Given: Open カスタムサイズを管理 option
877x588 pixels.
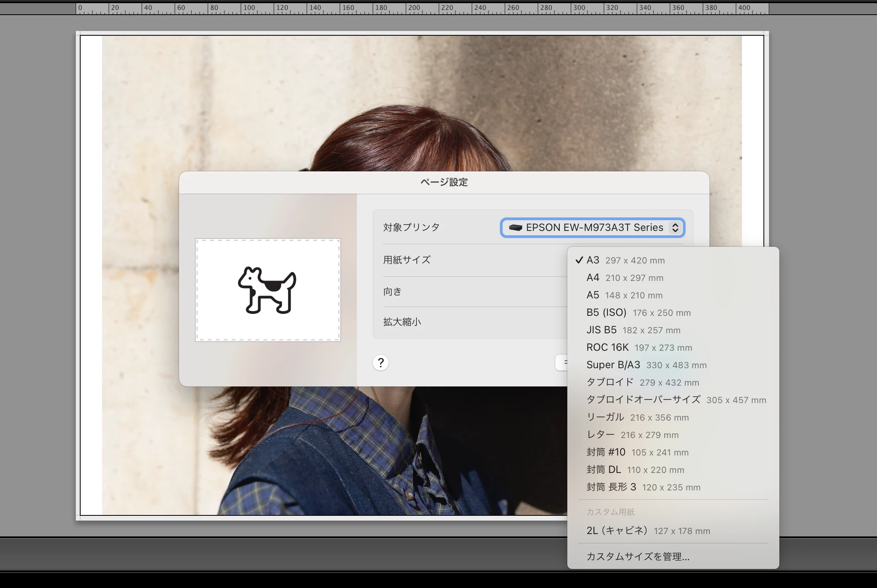Looking at the screenshot, I should tap(638, 557).
